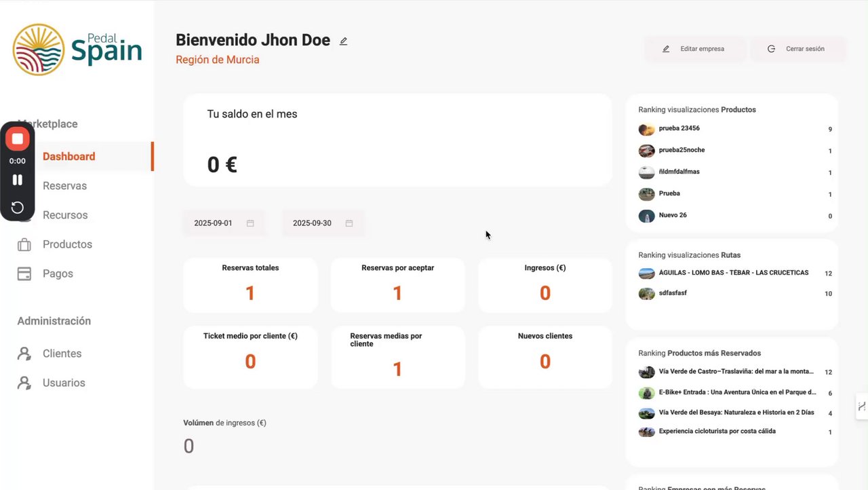Screen dimensions: 868x490
Task: Click the refresh icon in Cerrar sesión
Action: coord(771,49)
